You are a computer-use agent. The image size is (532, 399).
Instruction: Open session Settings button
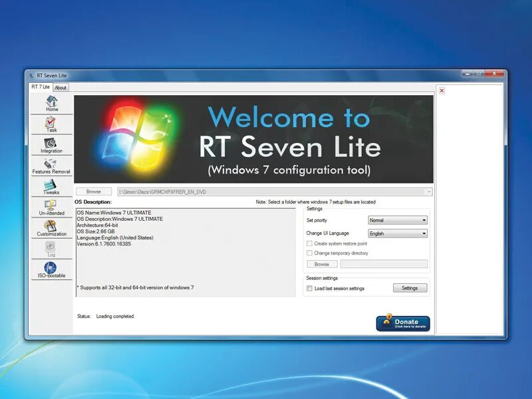[410, 288]
